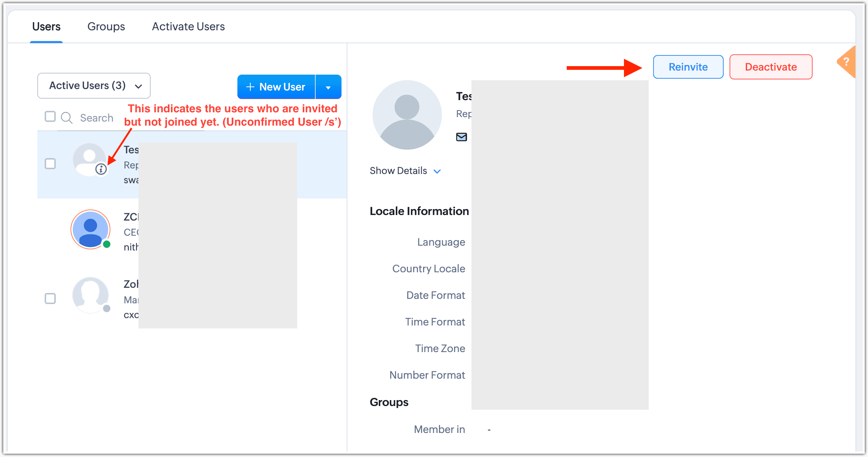Screen dimensions: 868x457
Task: Switch to the Groups tab
Action: coord(106,27)
